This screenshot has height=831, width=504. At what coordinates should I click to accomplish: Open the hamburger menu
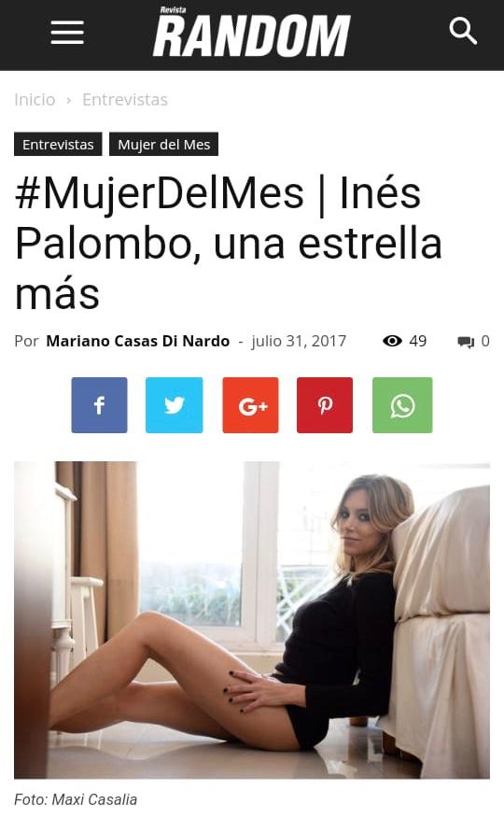(67, 33)
